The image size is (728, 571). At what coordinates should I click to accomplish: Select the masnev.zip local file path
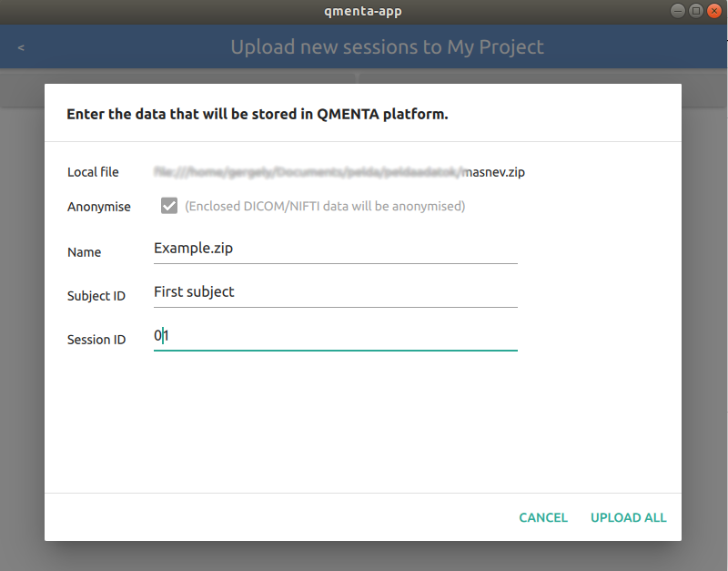coord(339,172)
